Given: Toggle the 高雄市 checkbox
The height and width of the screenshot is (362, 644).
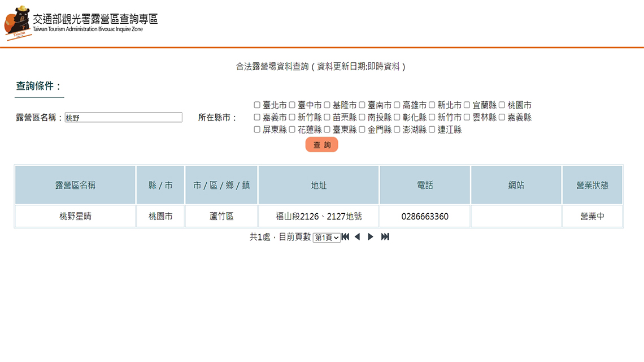Looking at the screenshot, I should 397,105.
